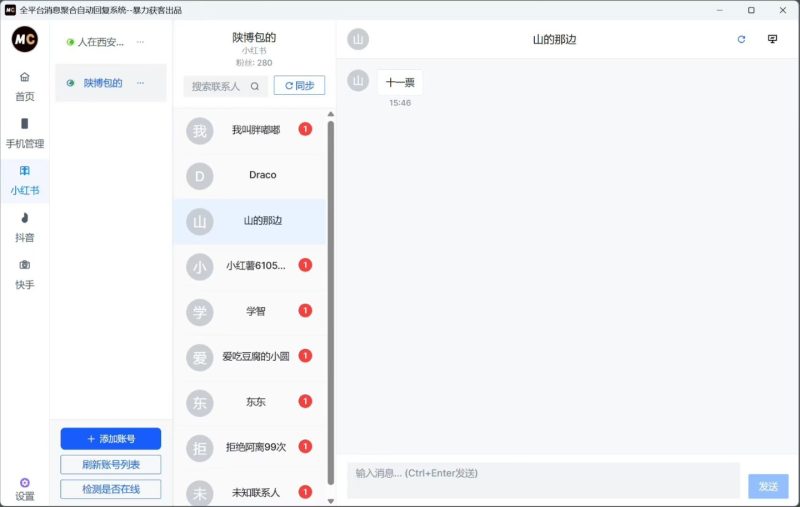This screenshot has width=800, height=507.
Task: Click the monitor icon in chat header
Action: pyautogui.click(x=772, y=39)
